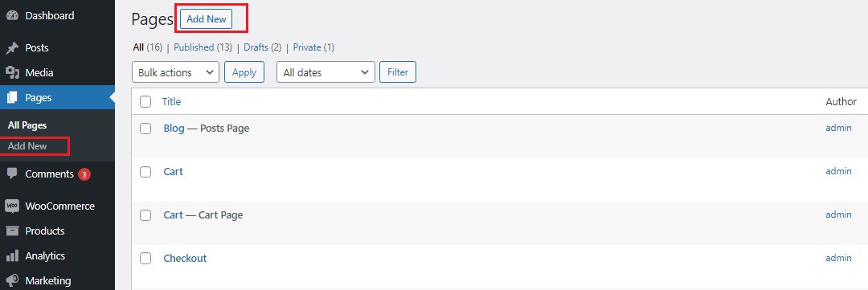
Task: Click the Analytics bar chart icon
Action: point(12,256)
